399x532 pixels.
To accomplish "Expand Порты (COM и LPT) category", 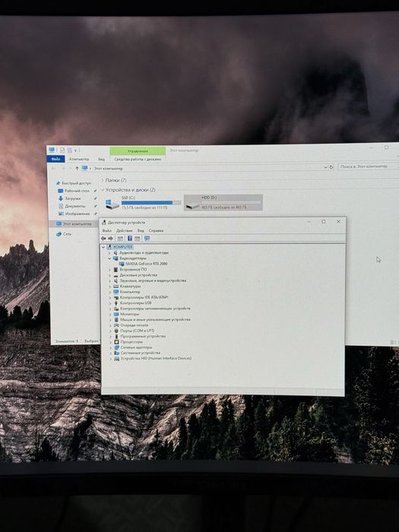I will (x=110, y=331).
